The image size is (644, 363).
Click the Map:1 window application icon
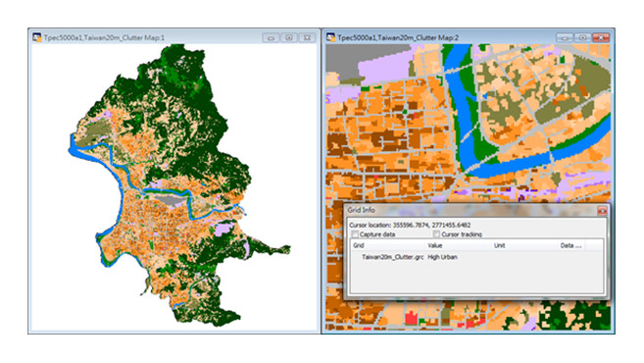pos(37,37)
